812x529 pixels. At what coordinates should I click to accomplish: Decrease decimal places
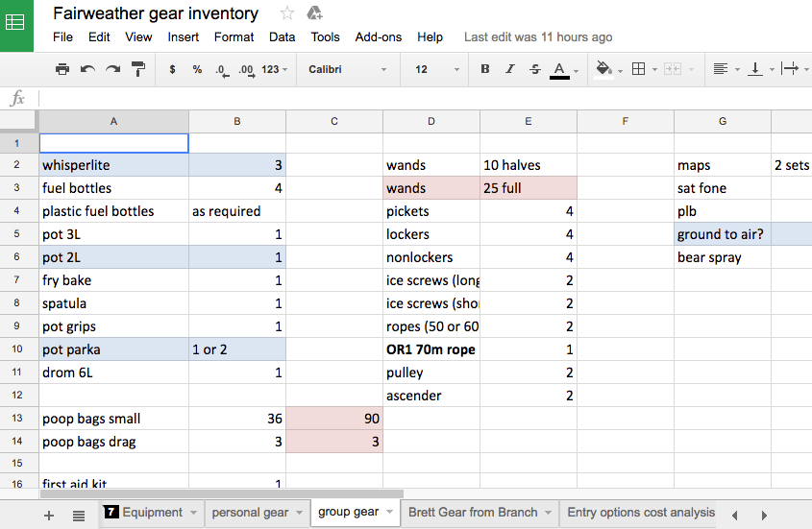point(222,70)
